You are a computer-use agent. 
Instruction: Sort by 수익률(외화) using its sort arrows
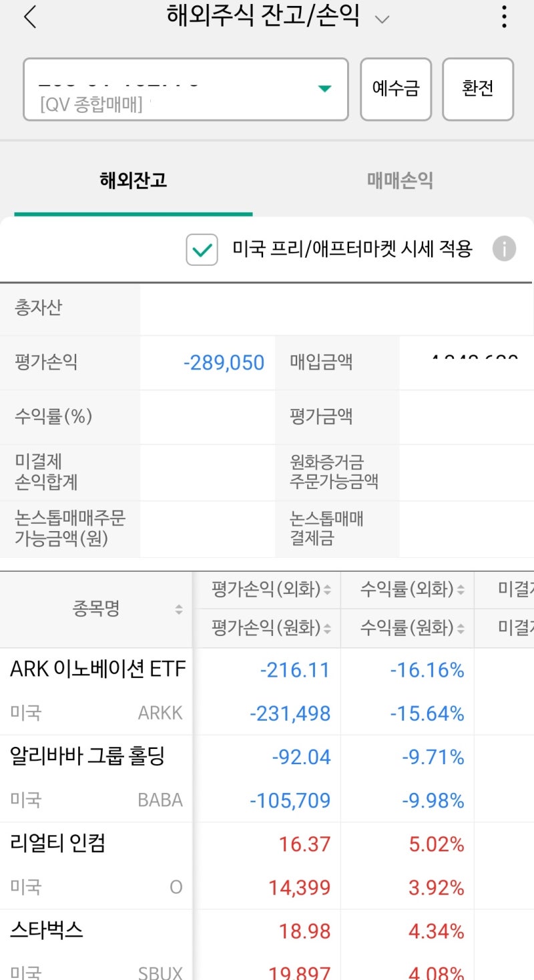pos(460,589)
